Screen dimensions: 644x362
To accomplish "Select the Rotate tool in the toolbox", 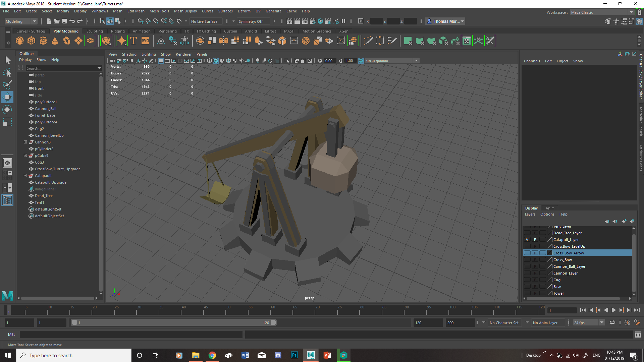I will [7, 110].
